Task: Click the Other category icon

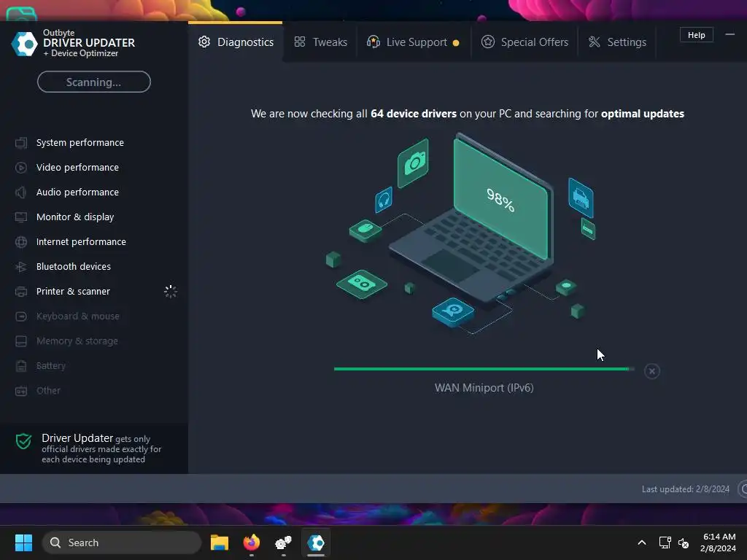Action: click(21, 391)
